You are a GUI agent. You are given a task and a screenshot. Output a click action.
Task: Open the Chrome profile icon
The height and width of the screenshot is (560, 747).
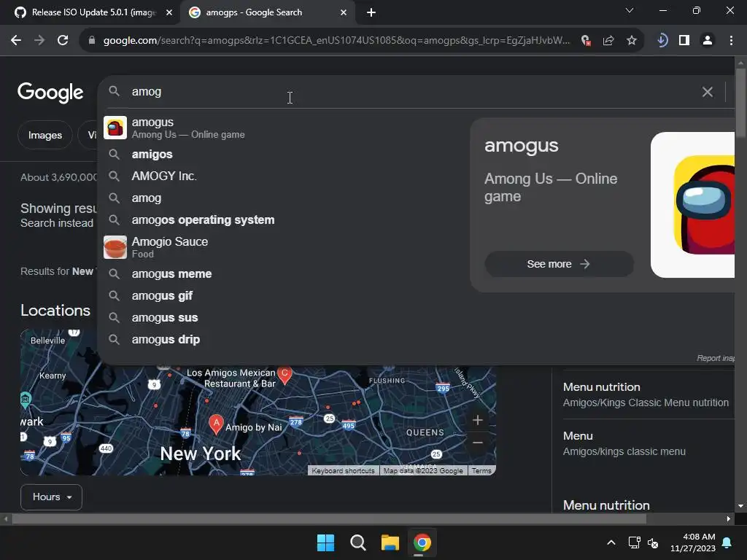pyautogui.click(x=708, y=41)
